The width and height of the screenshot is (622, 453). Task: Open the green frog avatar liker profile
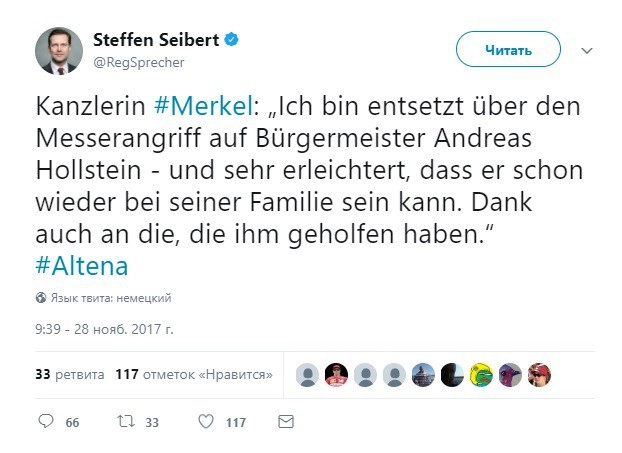(482, 375)
